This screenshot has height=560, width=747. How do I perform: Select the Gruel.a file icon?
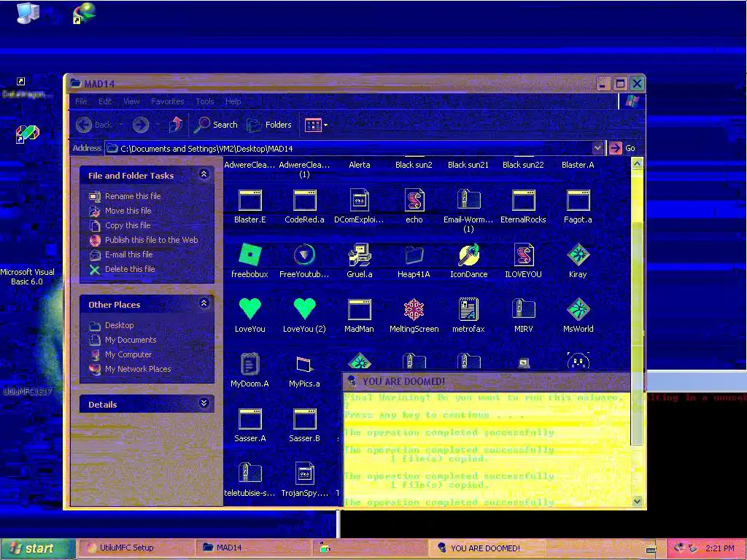tap(359, 254)
